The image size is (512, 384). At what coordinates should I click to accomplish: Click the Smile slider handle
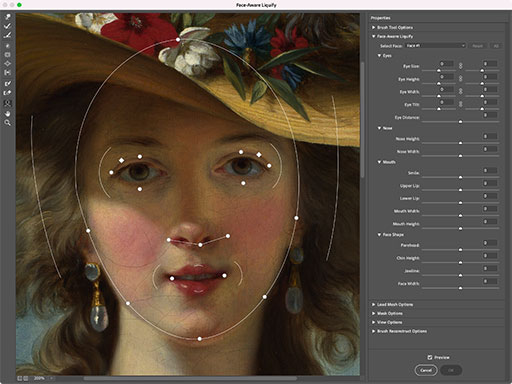(x=460, y=177)
